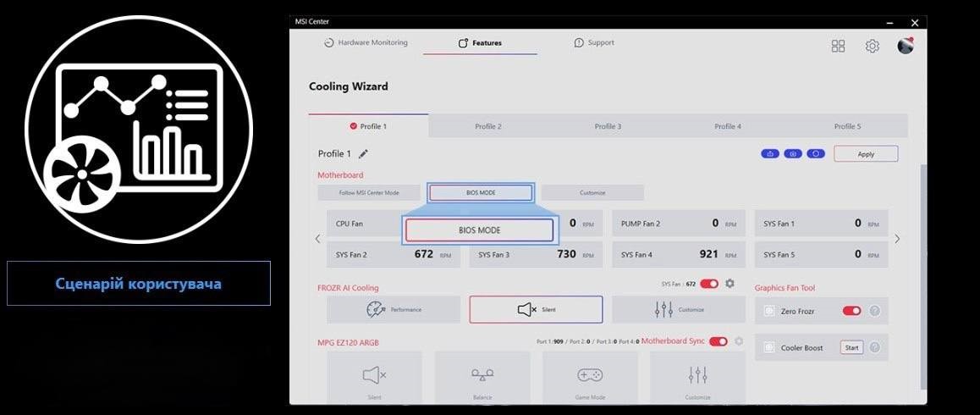Choose the Motherboard Customize button
Screen dimensions: 980x415
(592, 193)
